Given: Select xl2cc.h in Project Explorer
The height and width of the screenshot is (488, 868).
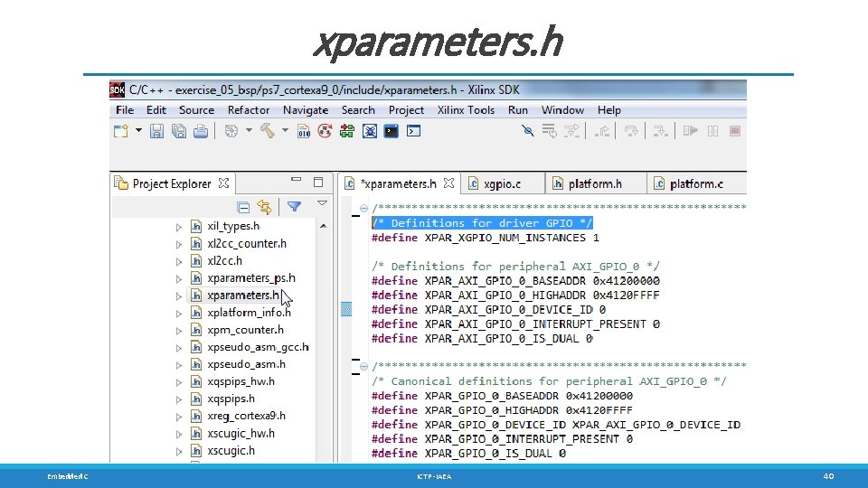Looking at the screenshot, I should [224, 260].
